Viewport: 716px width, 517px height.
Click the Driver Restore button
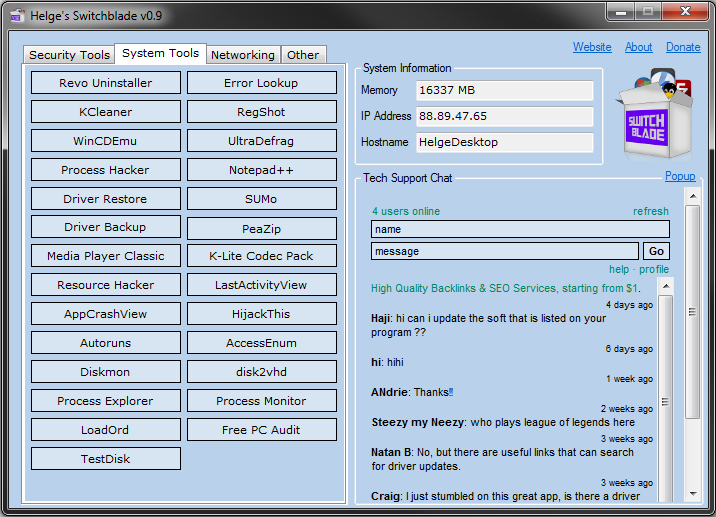point(105,199)
